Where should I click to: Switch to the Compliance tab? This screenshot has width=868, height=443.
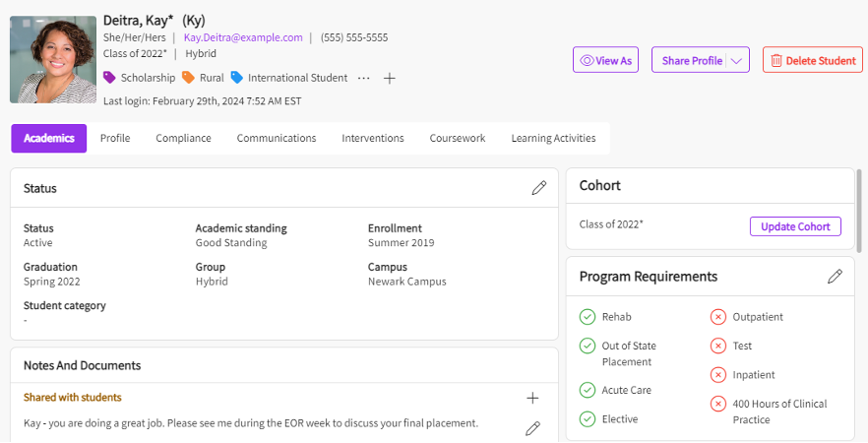click(183, 138)
